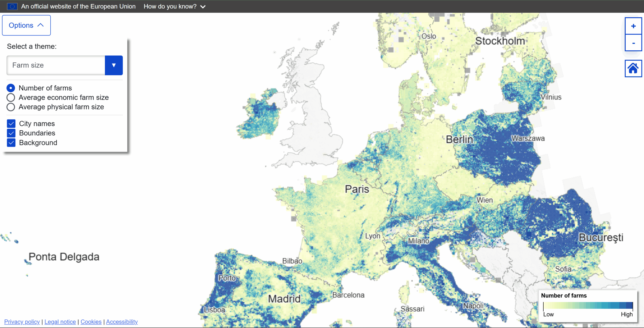The image size is (644, 328).
Task: Reset map view with home icon
Action: click(x=633, y=68)
